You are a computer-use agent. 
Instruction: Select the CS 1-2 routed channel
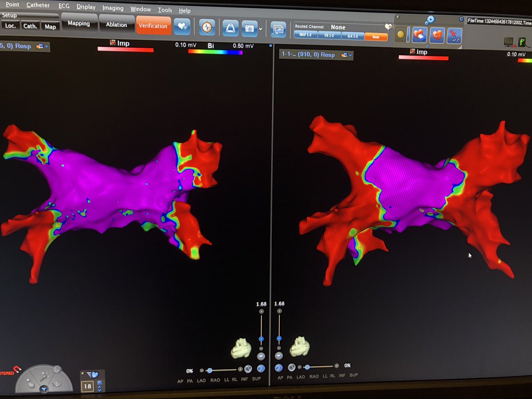pyautogui.click(x=329, y=35)
